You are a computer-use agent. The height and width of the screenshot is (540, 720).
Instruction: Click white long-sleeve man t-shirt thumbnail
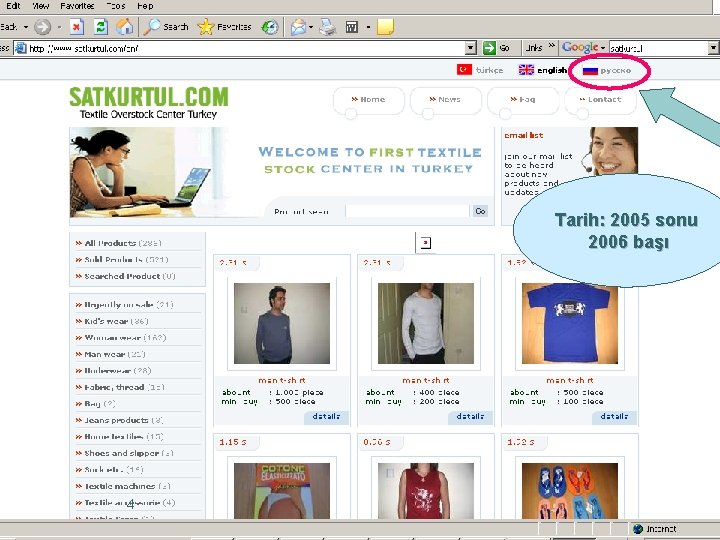[426, 323]
